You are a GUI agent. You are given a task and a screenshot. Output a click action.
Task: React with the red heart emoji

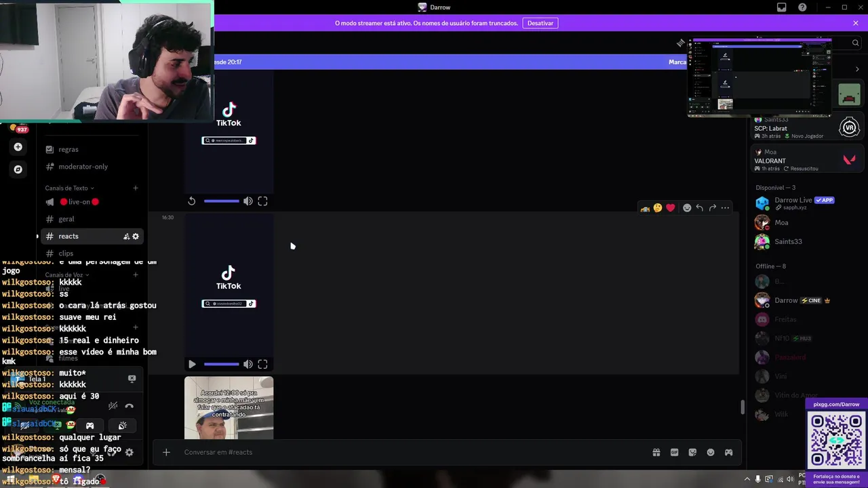click(x=671, y=208)
